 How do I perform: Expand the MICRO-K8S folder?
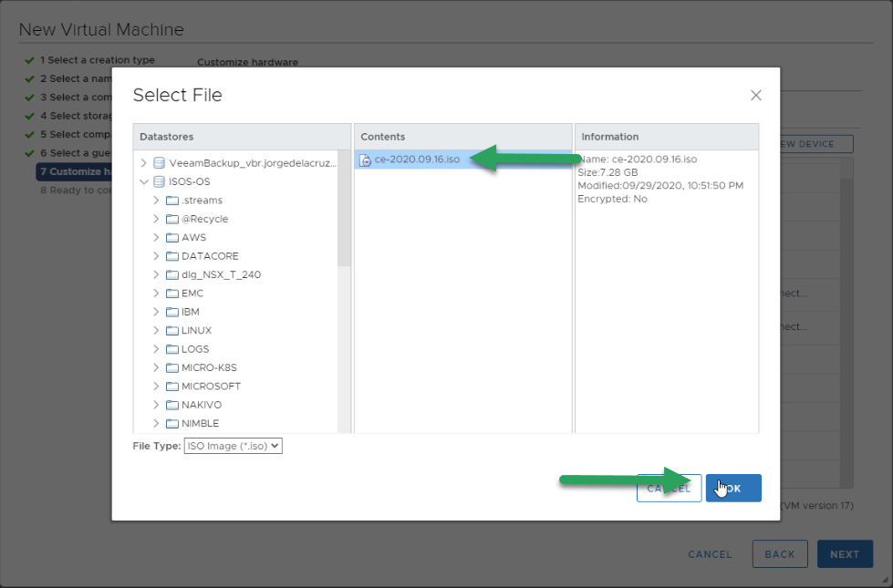(156, 367)
